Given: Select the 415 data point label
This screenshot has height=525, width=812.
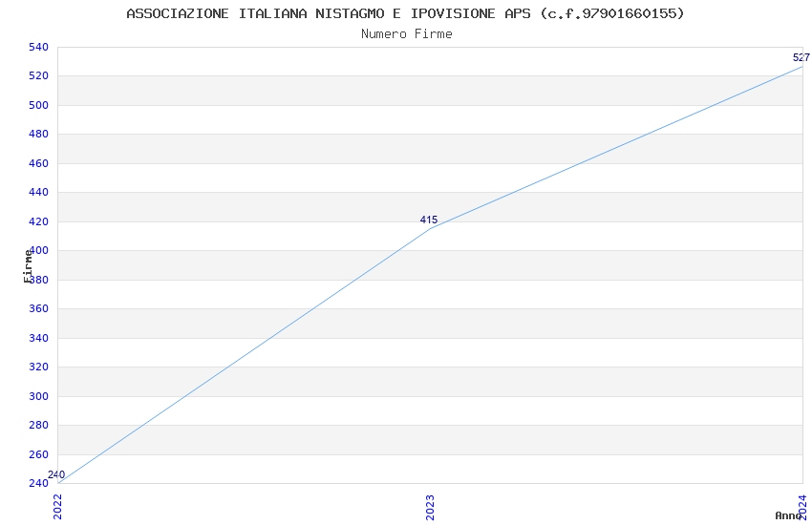Looking at the screenshot, I should (x=429, y=220).
